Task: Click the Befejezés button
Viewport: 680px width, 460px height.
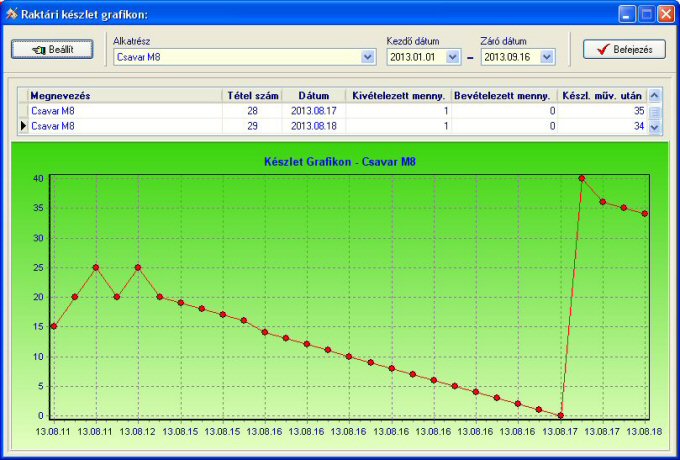Action: tap(624, 49)
